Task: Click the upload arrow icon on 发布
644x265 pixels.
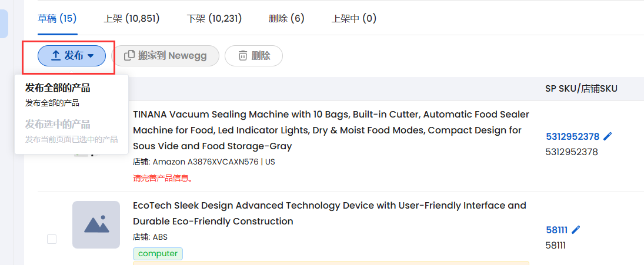Action: [56, 56]
